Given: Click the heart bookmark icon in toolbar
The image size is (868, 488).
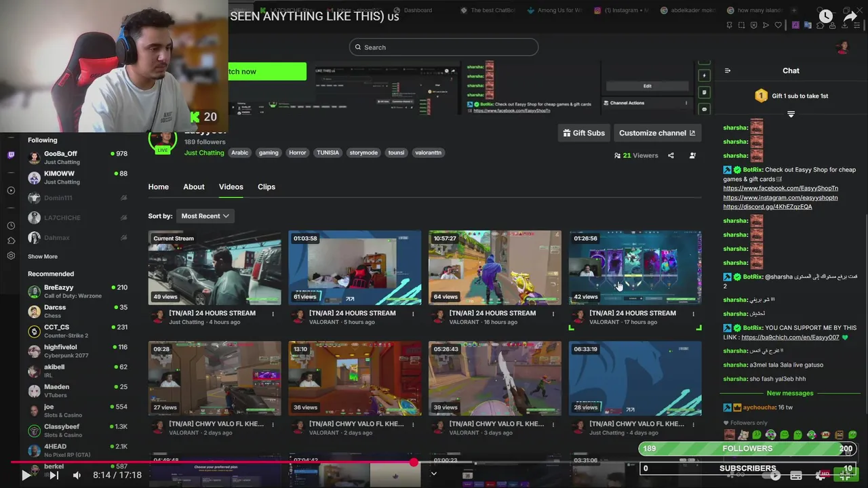Looking at the screenshot, I should pos(778,25).
